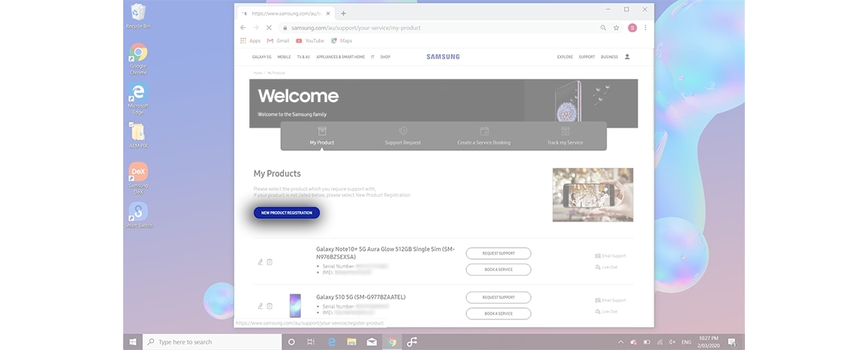
Task: Open the Track my Service tab
Action: click(565, 136)
